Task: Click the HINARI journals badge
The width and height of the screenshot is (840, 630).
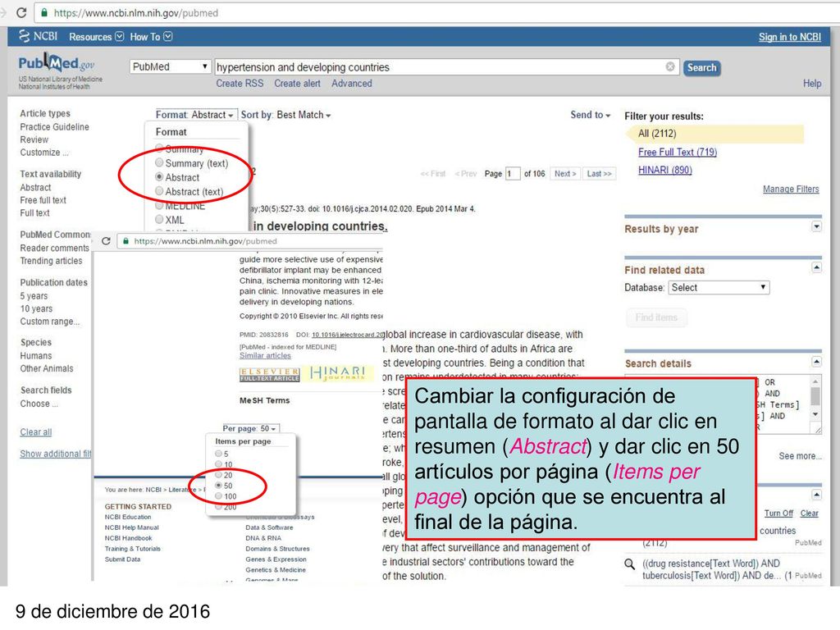Action: pos(338,373)
